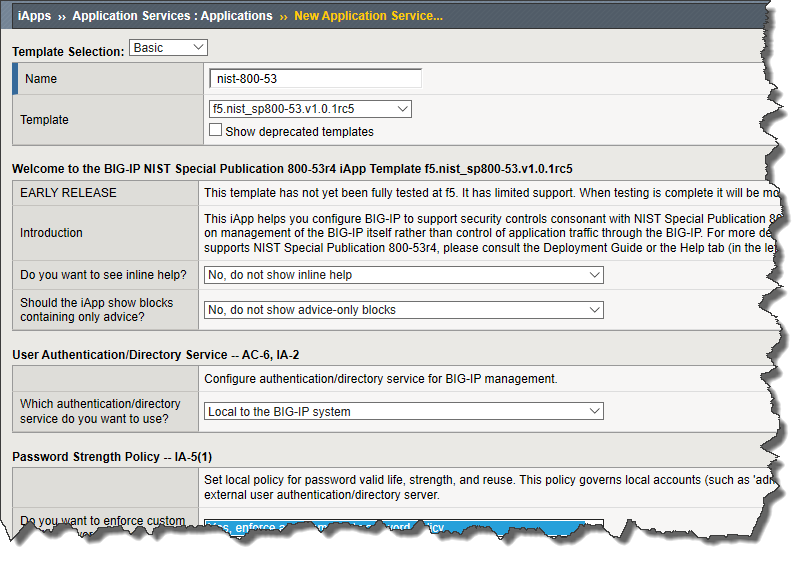
Task: Click the Welcome to BIG-IP NIST heading
Action: point(298,168)
